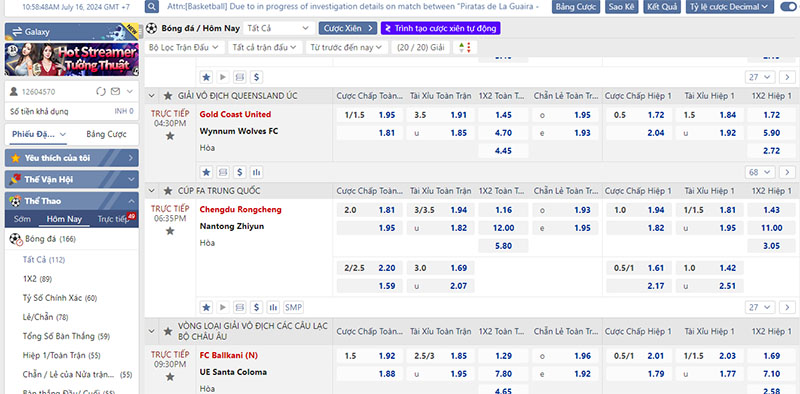Click the right arrow next to the 68 dropdown
This screenshot has height=394, width=800.
[787, 173]
